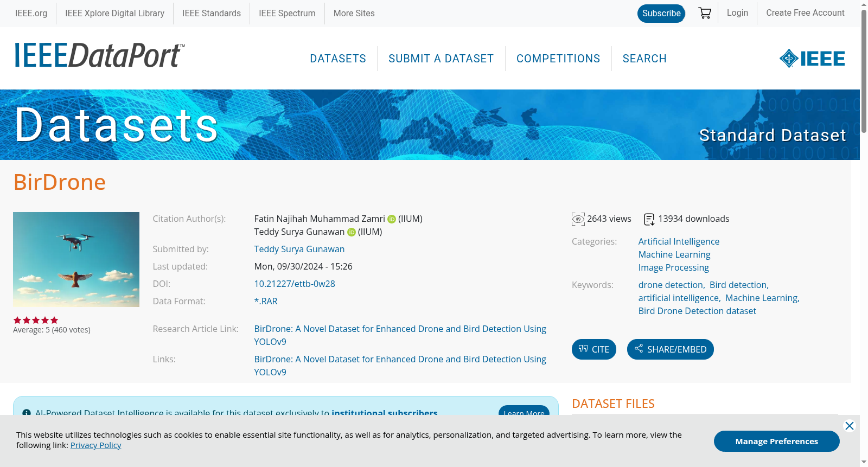Open the DATASETS menu

338,59
